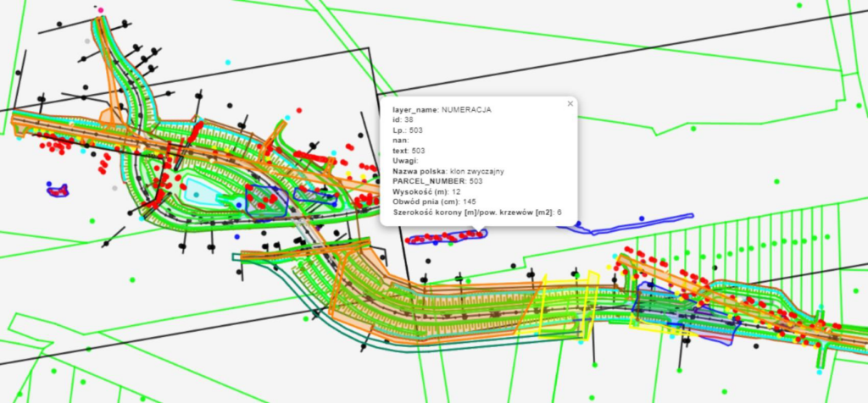Select Nazwa polska klon zwyczajny text

click(x=448, y=171)
